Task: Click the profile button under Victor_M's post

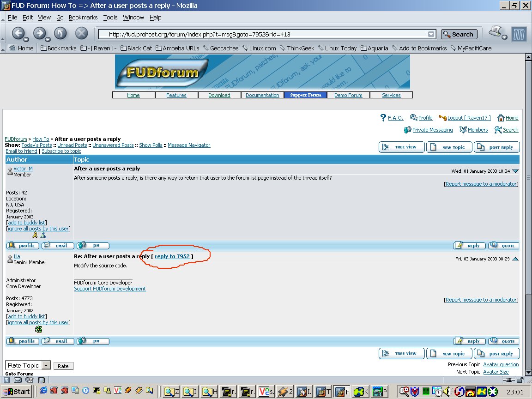Action: point(23,246)
